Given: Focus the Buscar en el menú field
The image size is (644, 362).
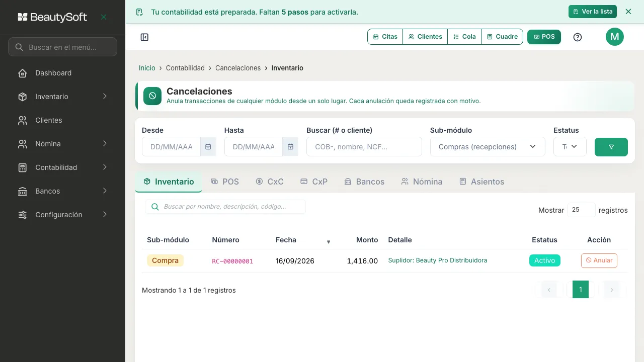Looking at the screenshot, I should coord(62,47).
